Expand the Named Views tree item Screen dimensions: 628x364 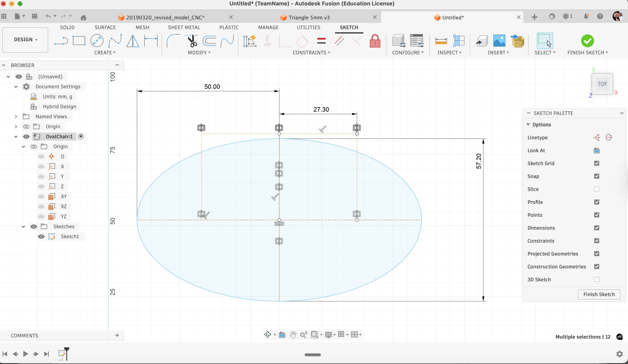tap(16, 116)
